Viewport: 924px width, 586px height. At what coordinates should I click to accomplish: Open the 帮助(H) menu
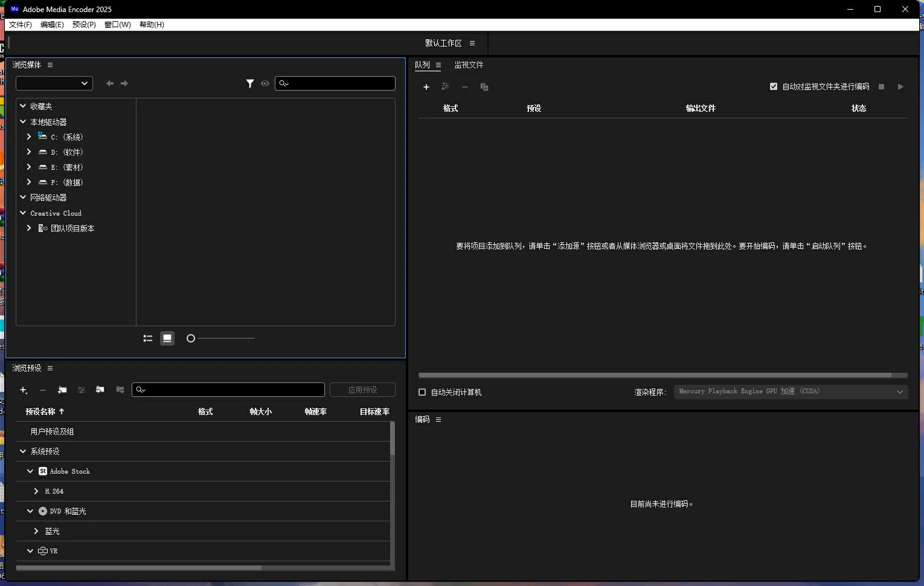(x=152, y=25)
